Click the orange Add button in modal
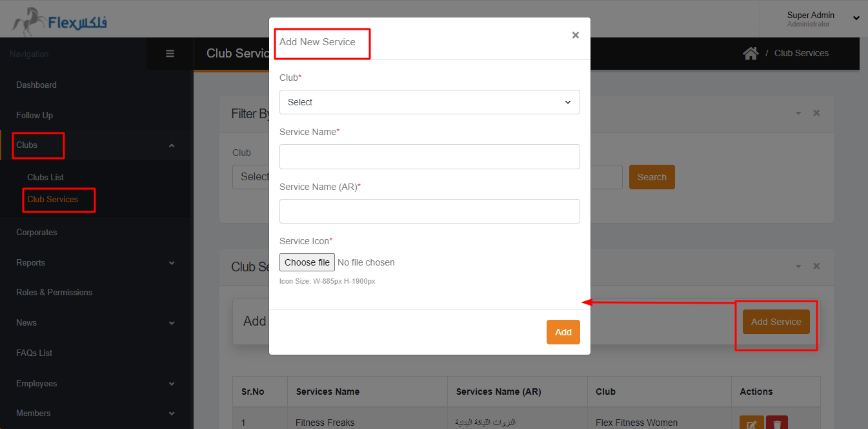This screenshot has height=429, width=868. 563,332
